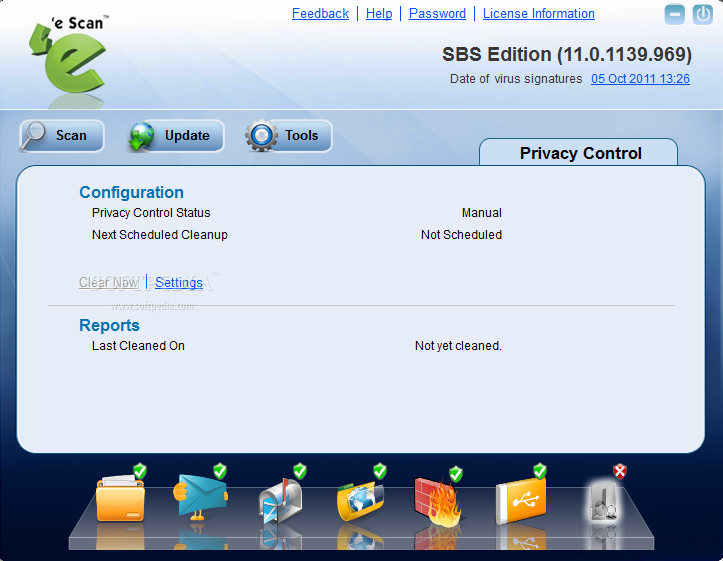Click the eScan green logo
This screenshot has height=561, width=723.
click(69, 54)
